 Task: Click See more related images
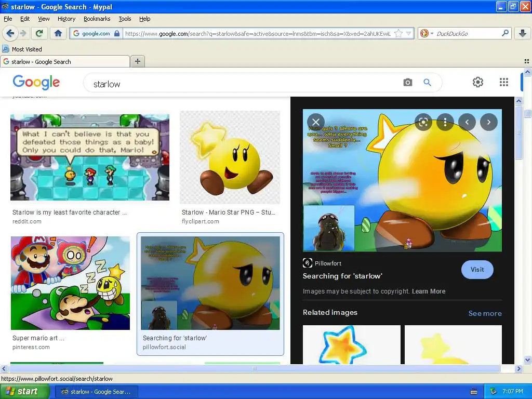coord(485,313)
